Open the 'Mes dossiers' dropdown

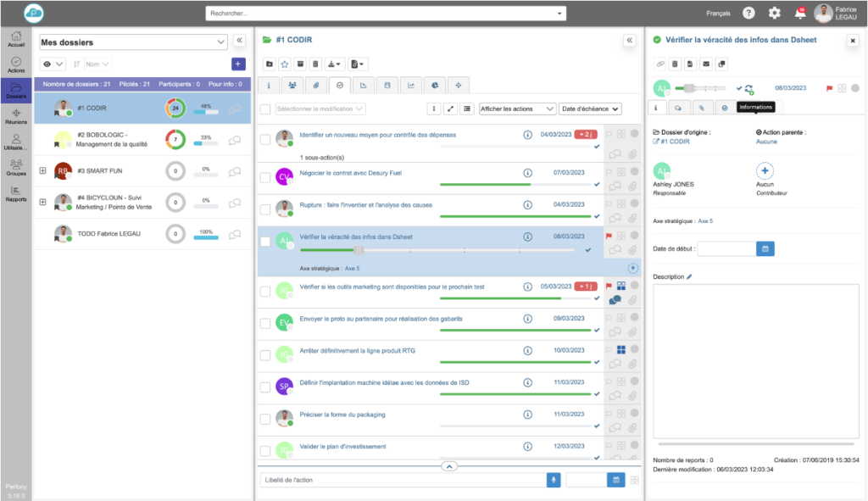click(x=134, y=42)
